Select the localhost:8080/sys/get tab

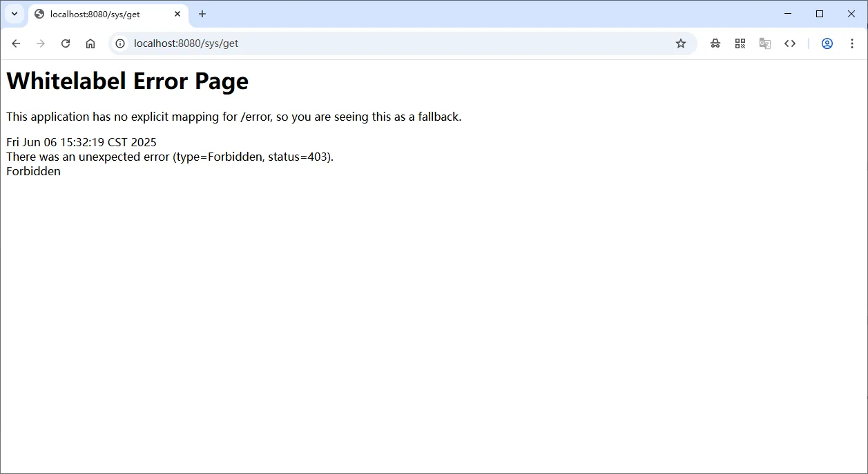(x=108, y=14)
